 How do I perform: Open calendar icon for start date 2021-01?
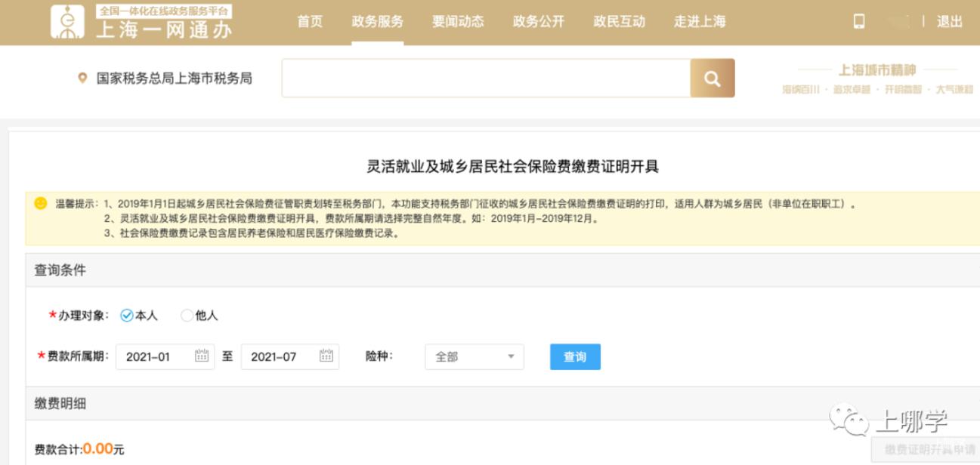(202, 356)
